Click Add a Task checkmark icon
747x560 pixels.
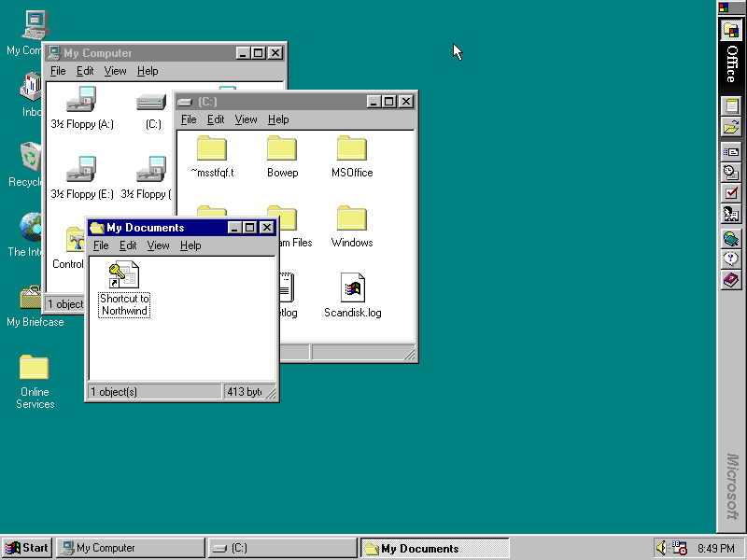coord(731,193)
